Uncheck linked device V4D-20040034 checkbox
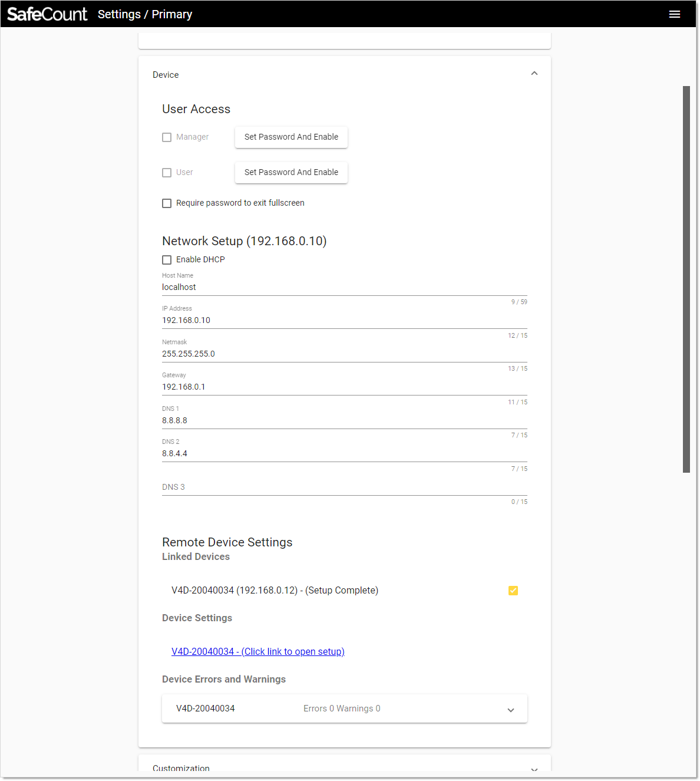Viewport: 700px width, 781px height. click(x=513, y=591)
